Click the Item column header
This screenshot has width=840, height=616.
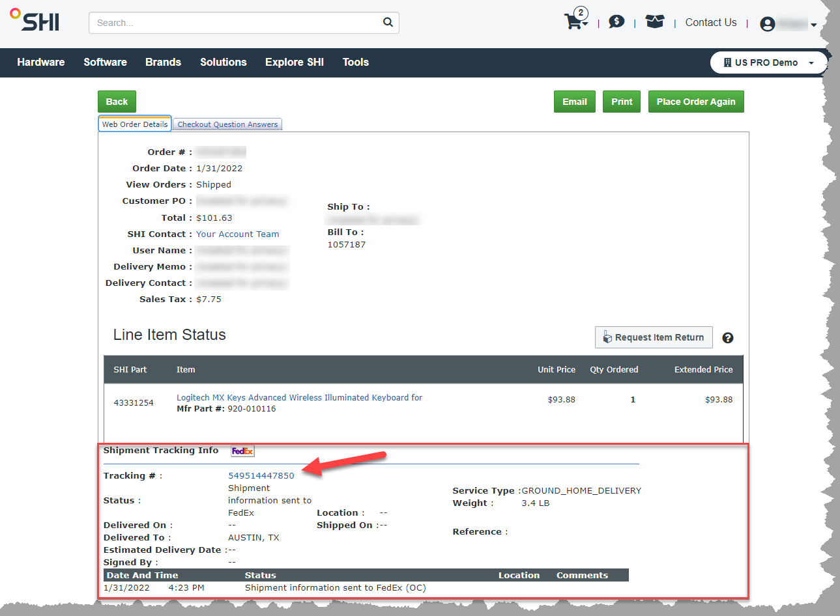[186, 369]
